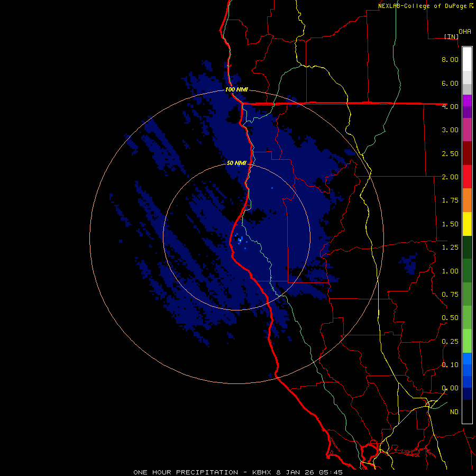This screenshot has height=476, width=476.
Task: Click the 1.75 scale value
Action: click(x=450, y=200)
